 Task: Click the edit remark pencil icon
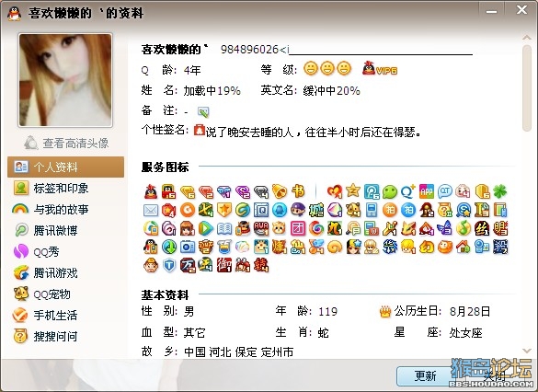click(x=203, y=111)
